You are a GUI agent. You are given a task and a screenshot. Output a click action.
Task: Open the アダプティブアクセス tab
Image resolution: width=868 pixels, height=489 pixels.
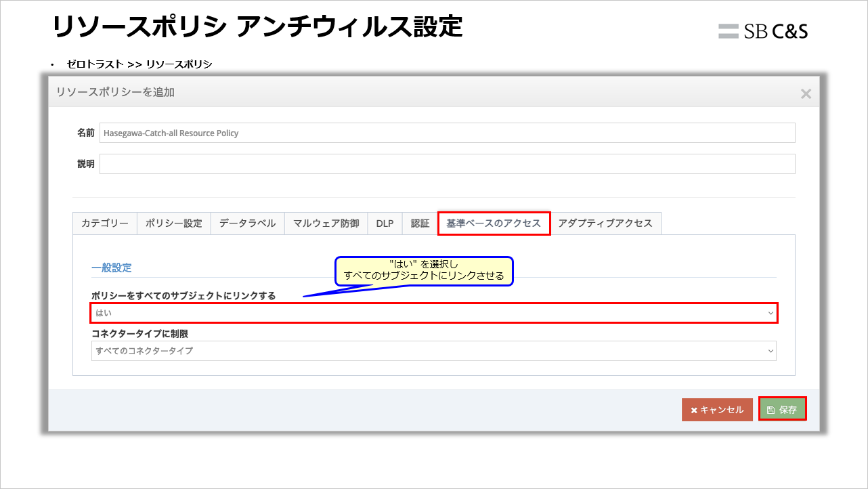click(x=605, y=224)
